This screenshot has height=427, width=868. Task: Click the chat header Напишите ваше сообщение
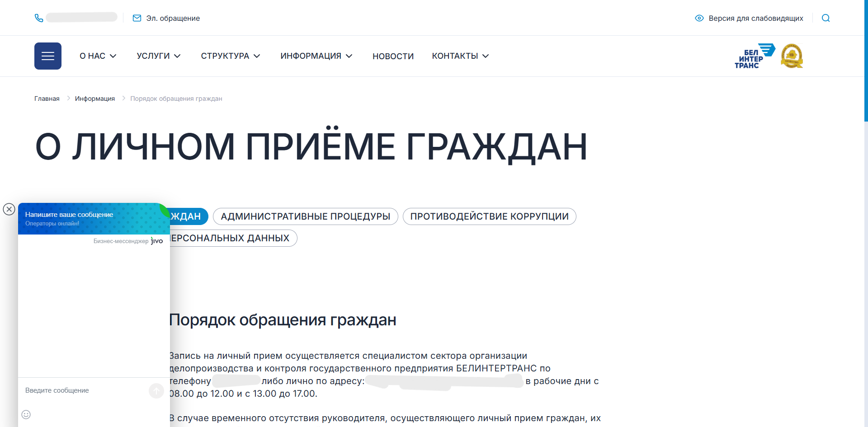click(x=69, y=215)
